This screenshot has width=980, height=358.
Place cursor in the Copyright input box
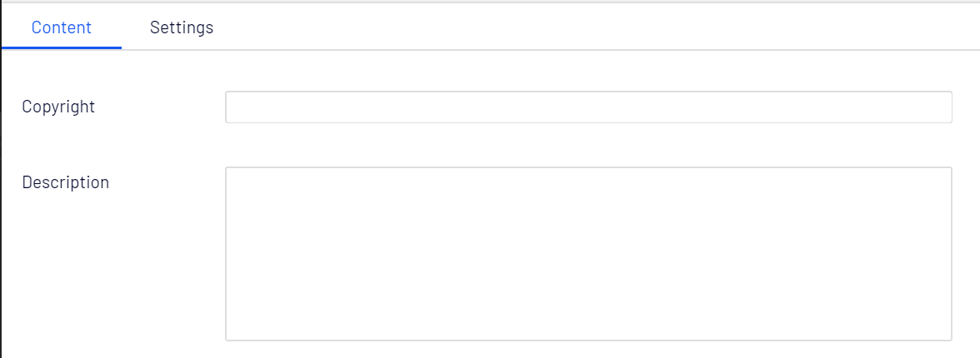click(588, 107)
